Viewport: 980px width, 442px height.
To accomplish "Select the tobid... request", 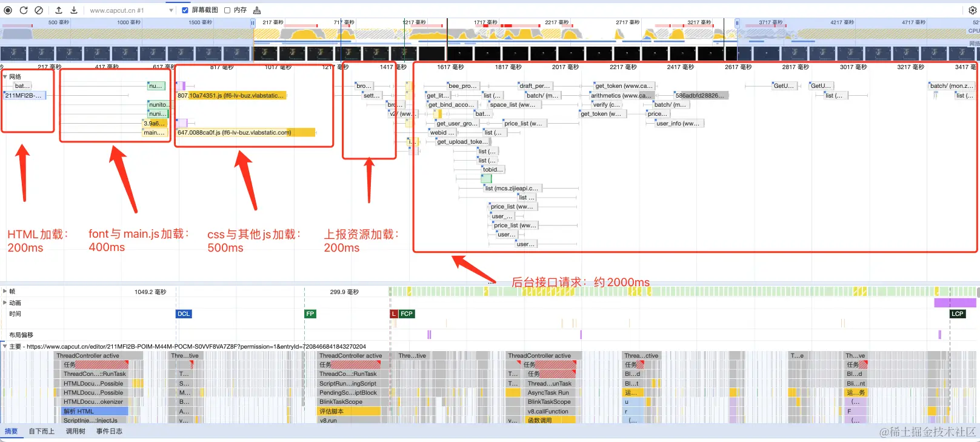I will 493,170.
